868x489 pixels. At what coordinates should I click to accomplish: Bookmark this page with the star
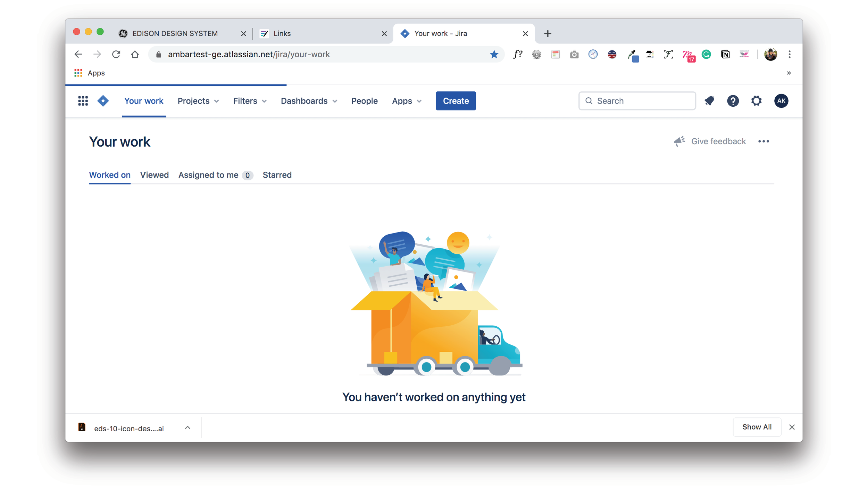(494, 54)
